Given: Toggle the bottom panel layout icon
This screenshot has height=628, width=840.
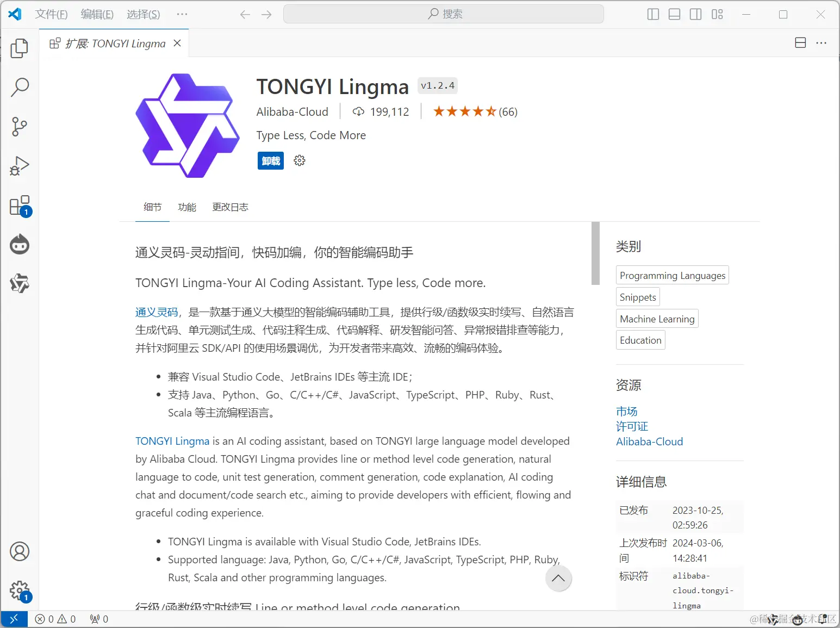Looking at the screenshot, I should (675, 15).
